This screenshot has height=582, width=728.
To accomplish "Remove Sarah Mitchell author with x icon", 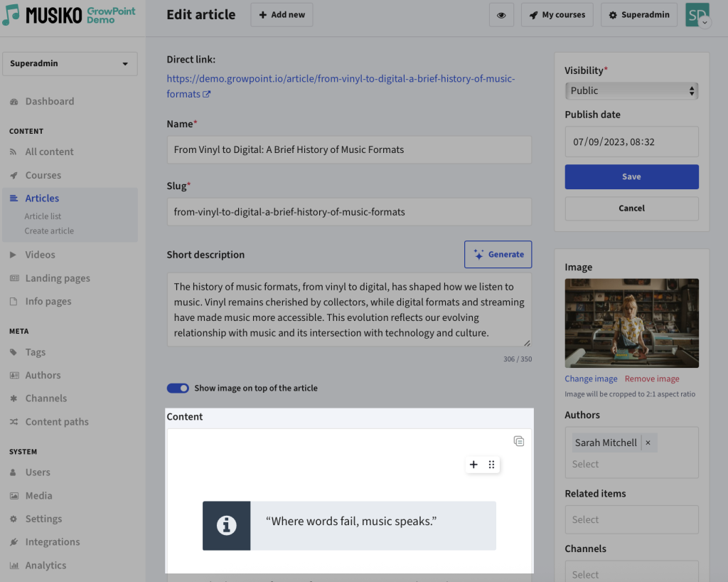I will [648, 443].
